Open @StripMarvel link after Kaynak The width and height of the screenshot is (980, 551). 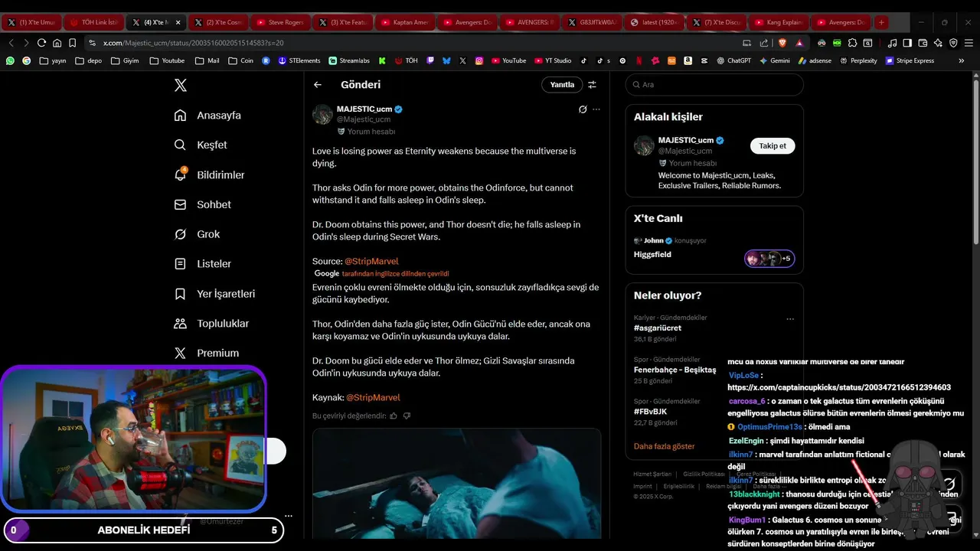373,397
